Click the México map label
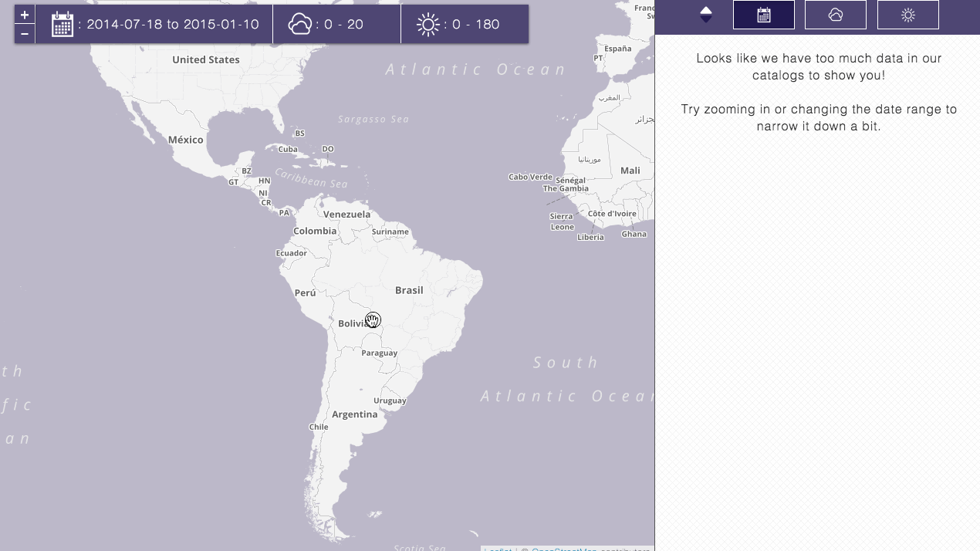 (x=186, y=140)
